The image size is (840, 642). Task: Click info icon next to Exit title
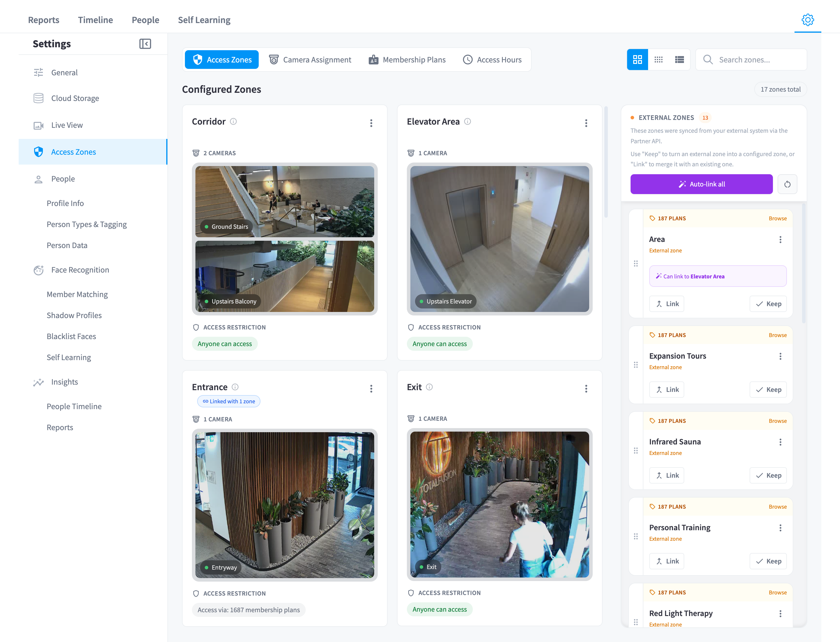click(429, 387)
